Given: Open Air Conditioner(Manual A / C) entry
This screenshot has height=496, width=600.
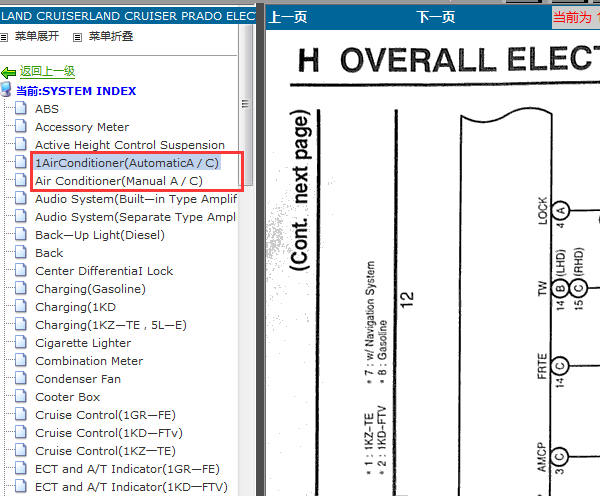Looking at the screenshot, I should click(119, 181).
